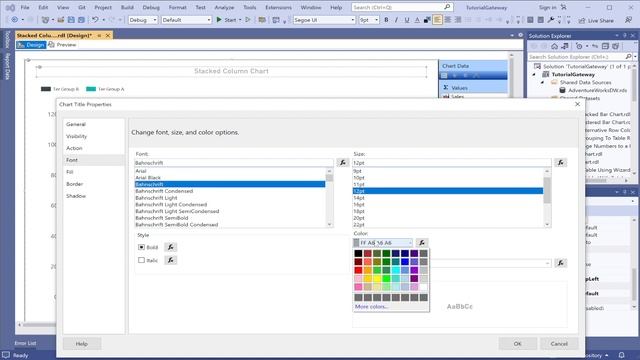640x360 pixels.
Task: Open the Toolbox side panel tab
Action: pos(7,39)
